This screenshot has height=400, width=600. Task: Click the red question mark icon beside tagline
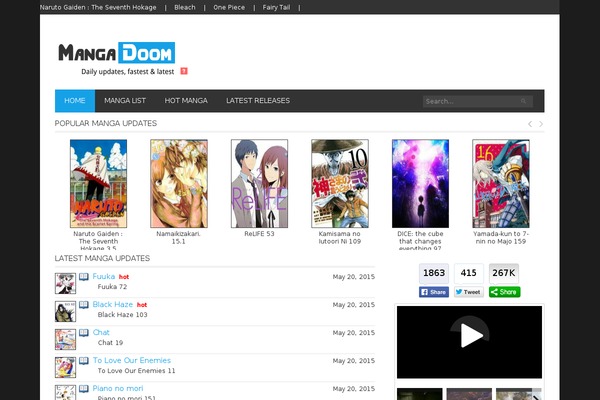pos(184,71)
